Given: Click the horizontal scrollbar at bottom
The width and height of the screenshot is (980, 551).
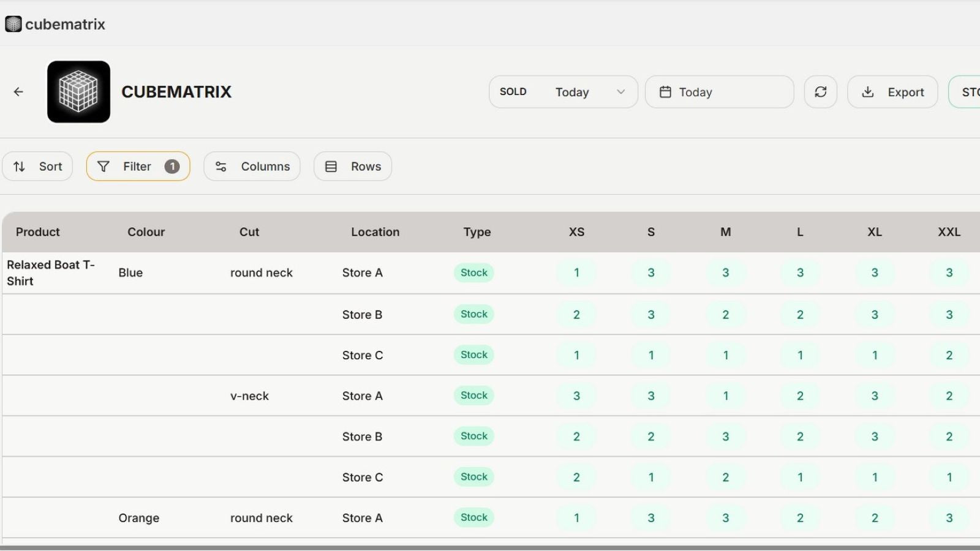Looking at the screenshot, I should [490, 548].
